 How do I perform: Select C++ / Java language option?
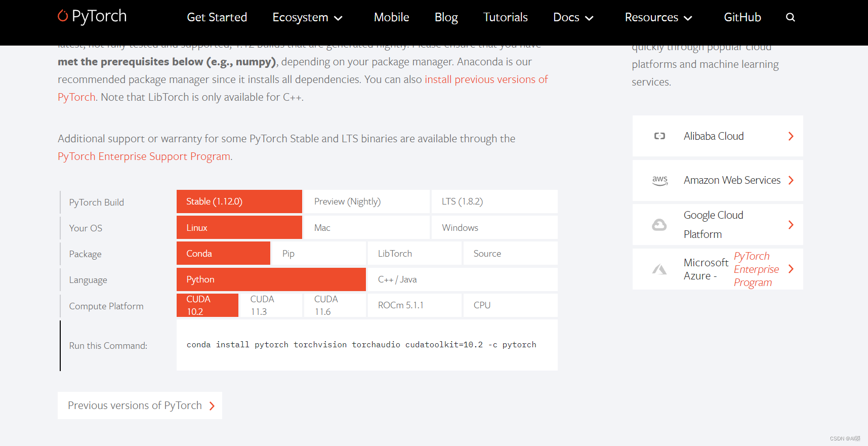tap(463, 279)
